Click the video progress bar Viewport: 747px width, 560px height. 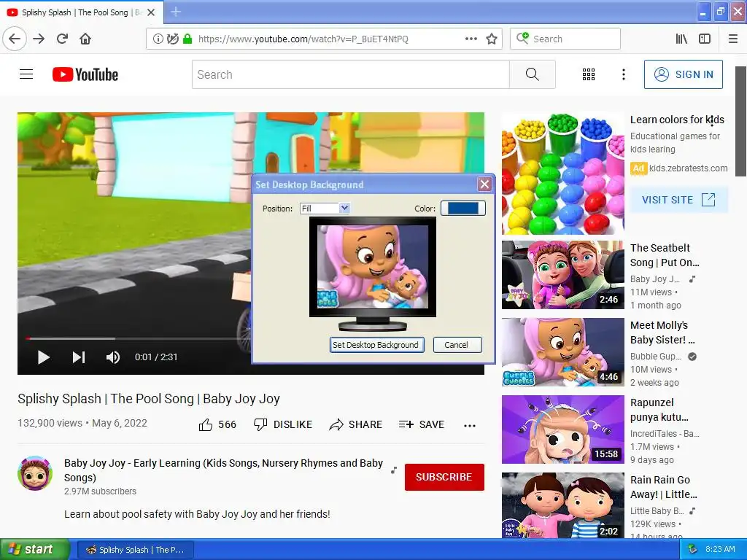(138, 338)
